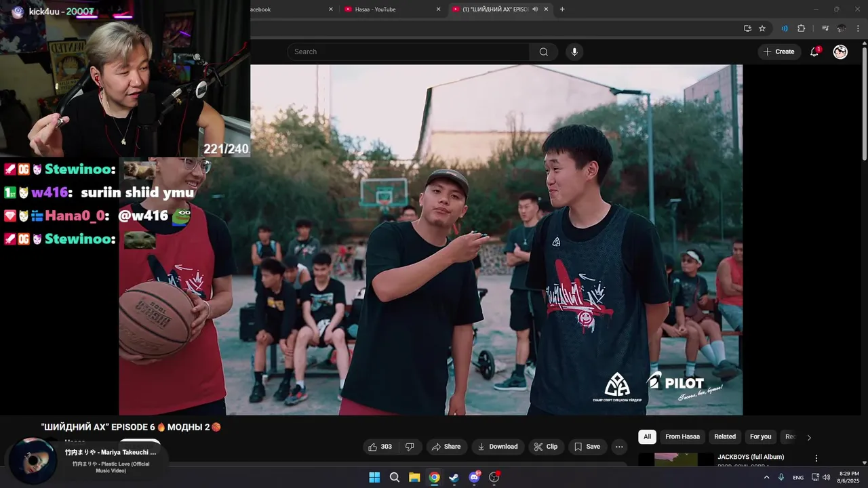
Task: Open the Chrome media controls icon
Action: (x=825, y=28)
